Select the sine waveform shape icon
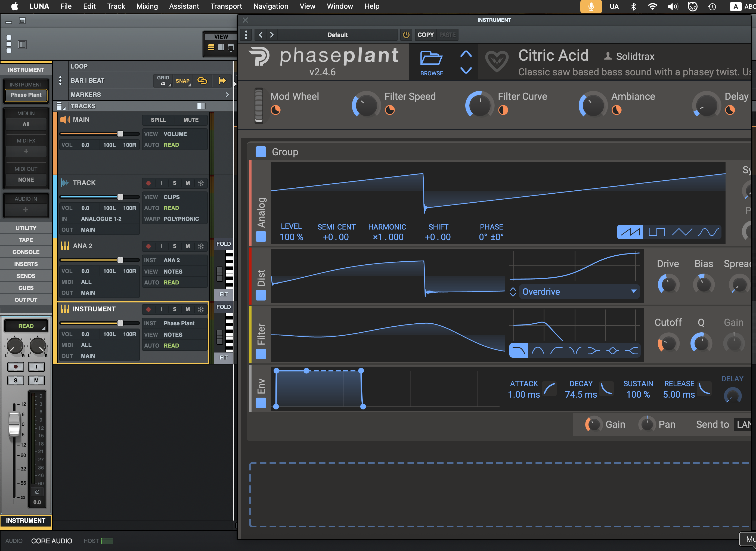756x551 pixels. (708, 232)
